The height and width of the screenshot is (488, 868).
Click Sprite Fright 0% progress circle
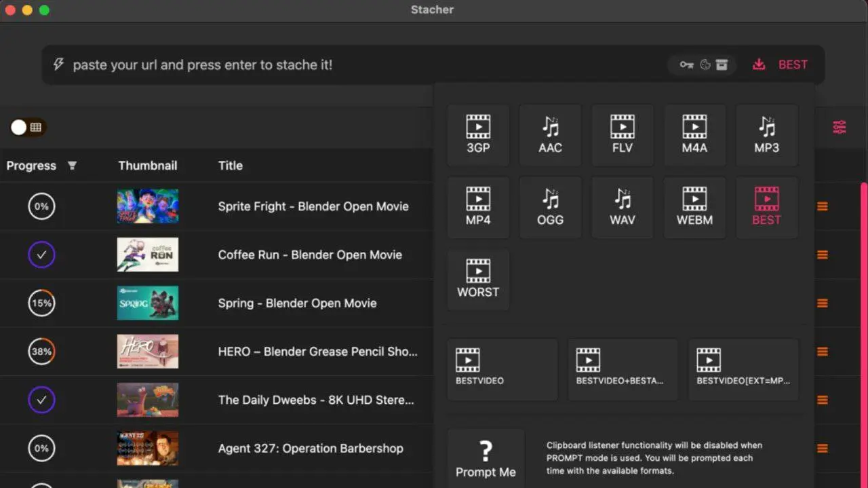pyautogui.click(x=41, y=206)
